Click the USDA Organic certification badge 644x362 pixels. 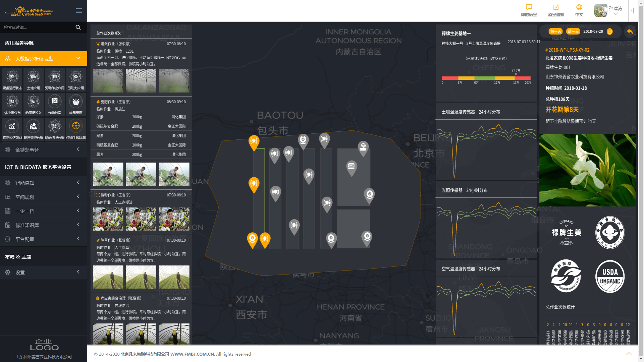pos(610,277)
